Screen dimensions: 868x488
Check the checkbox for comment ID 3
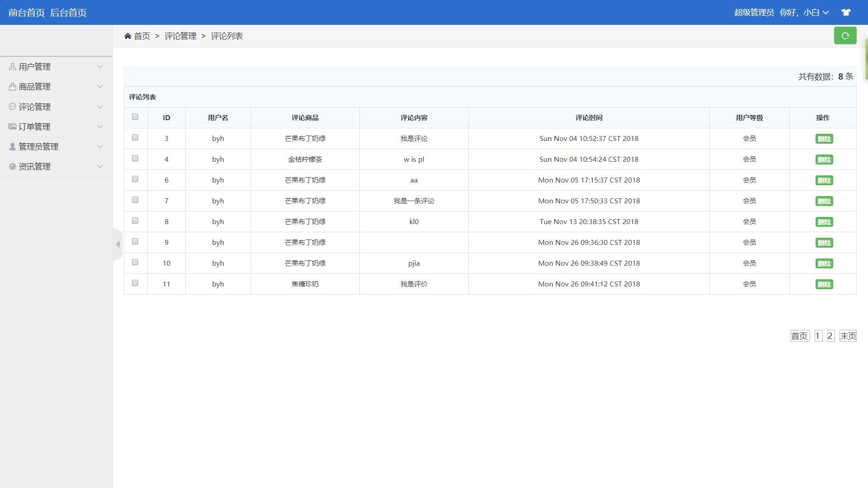pos(135,138)
